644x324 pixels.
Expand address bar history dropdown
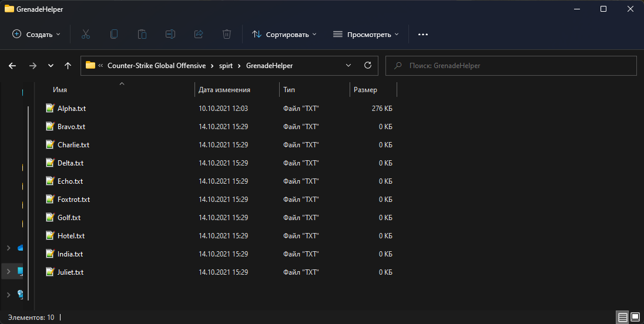point(348,65)
